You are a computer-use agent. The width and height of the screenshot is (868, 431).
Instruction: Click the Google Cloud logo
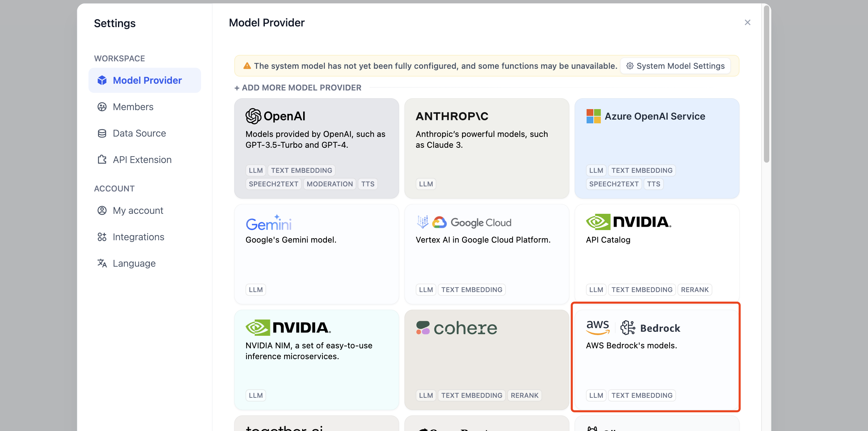click(x=472, y=222)
